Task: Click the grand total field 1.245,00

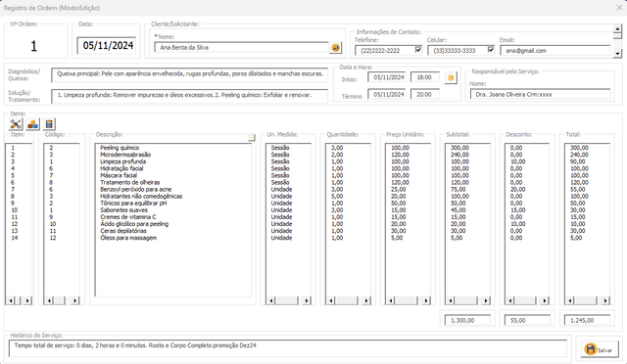Action: pyautogui.click(x=587, y=320)
